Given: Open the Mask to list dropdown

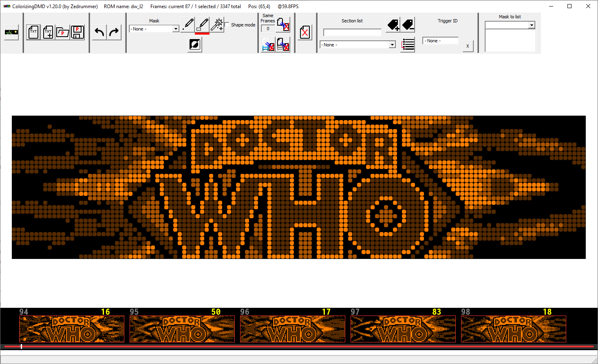Looking at the screenshot, I should pyautogui.click(x=510, y=25).
